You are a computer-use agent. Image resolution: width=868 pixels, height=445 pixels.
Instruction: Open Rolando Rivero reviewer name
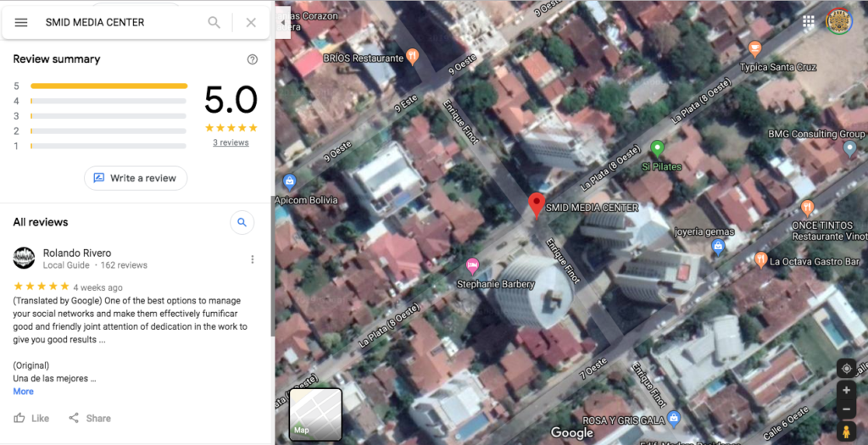click(x=77, y=253)
